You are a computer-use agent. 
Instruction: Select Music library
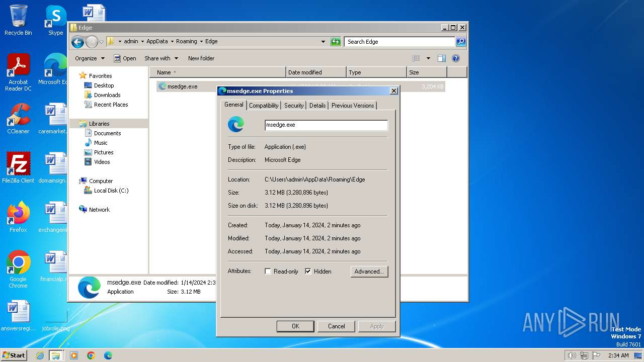[x=101, y=143]
